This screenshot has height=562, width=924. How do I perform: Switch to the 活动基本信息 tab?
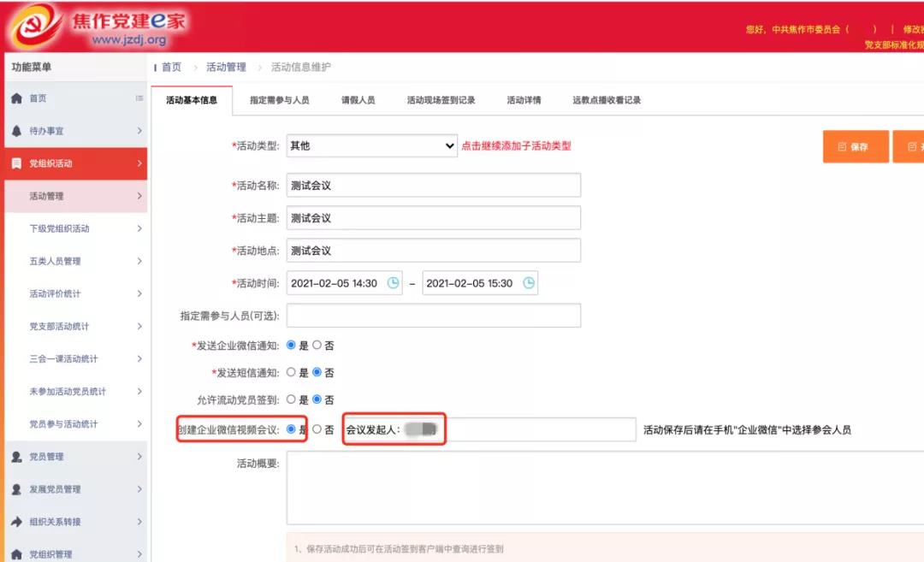point(192,100)
